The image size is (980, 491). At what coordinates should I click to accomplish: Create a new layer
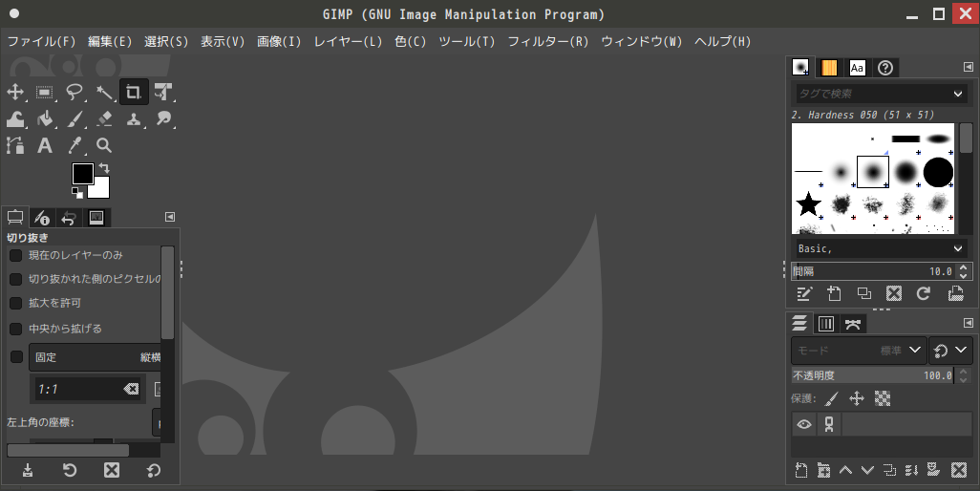pos(801,470)
